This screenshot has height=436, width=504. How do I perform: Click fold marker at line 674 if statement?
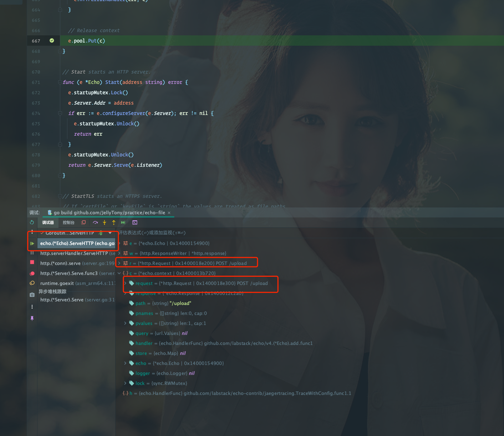[60, 113]
